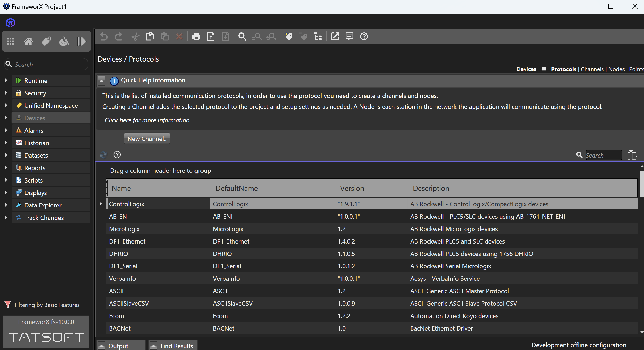Click the grid Search input field
The image size is (644, 350).
click(604, 155)
